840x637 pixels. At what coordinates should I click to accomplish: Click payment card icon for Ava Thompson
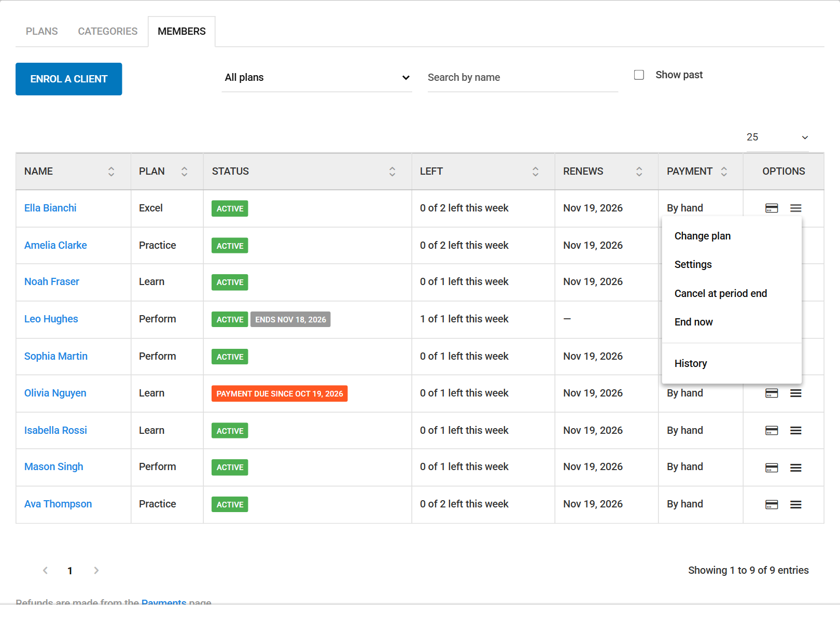tap(772, 505)
